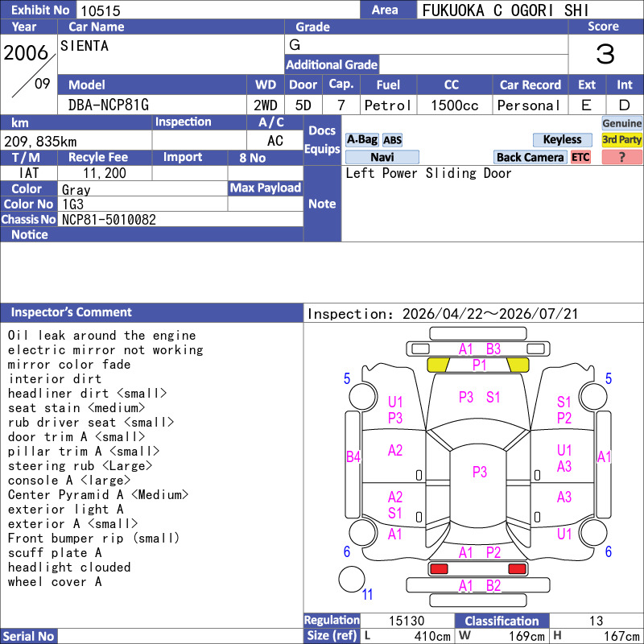Select the P2 mark on rear gate
Screen dimensions: 644x644
coord(493,553)
